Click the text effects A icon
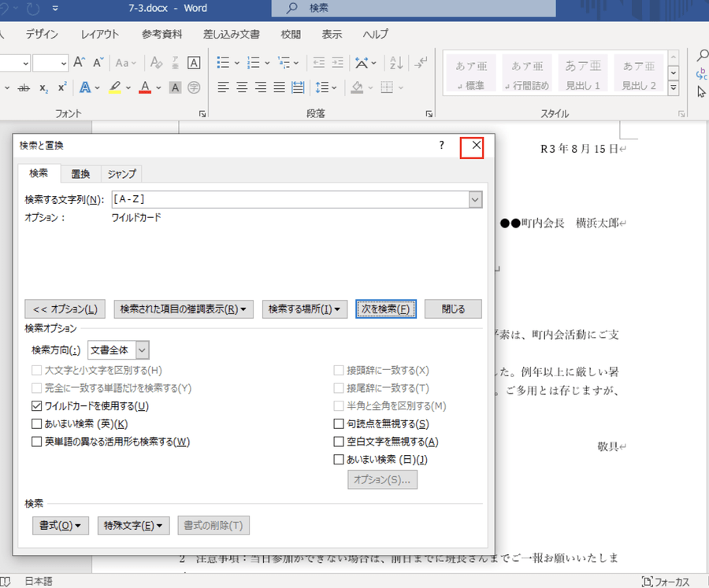The image size is (709, 588). (84, 87)
